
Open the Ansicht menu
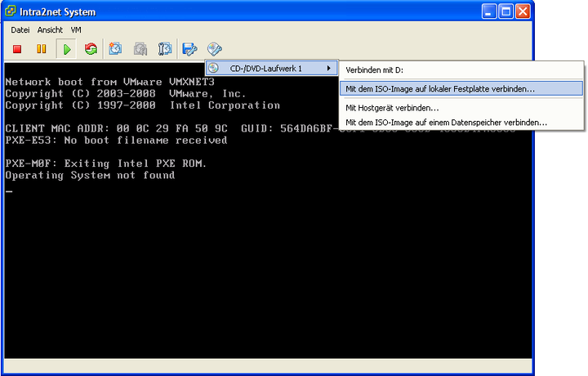pos(50,30)
